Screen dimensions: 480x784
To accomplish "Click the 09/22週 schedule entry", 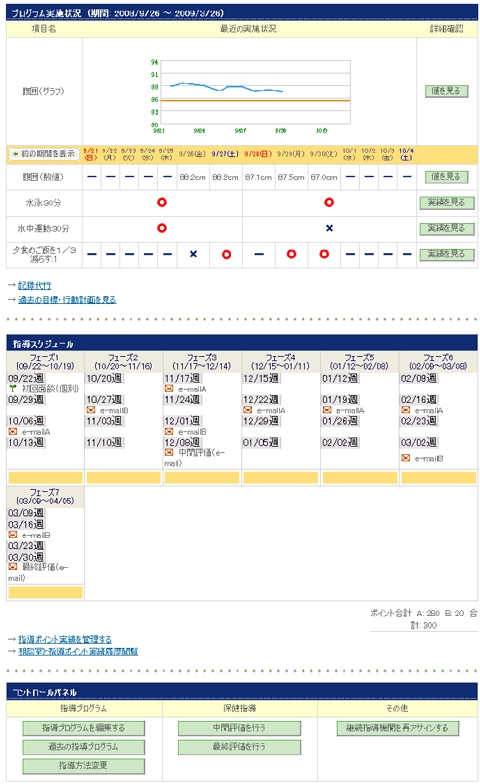I will tap(26, 378).
